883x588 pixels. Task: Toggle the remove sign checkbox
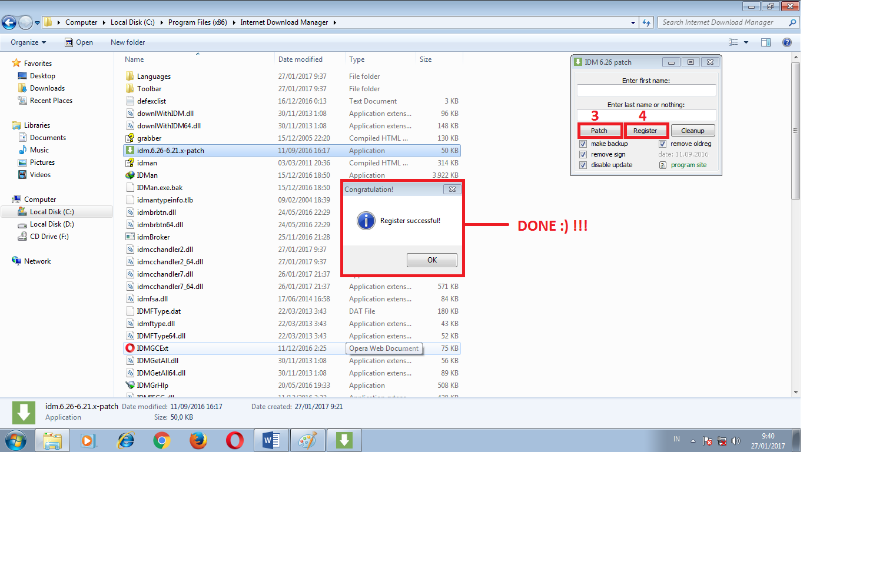(583, 154)
